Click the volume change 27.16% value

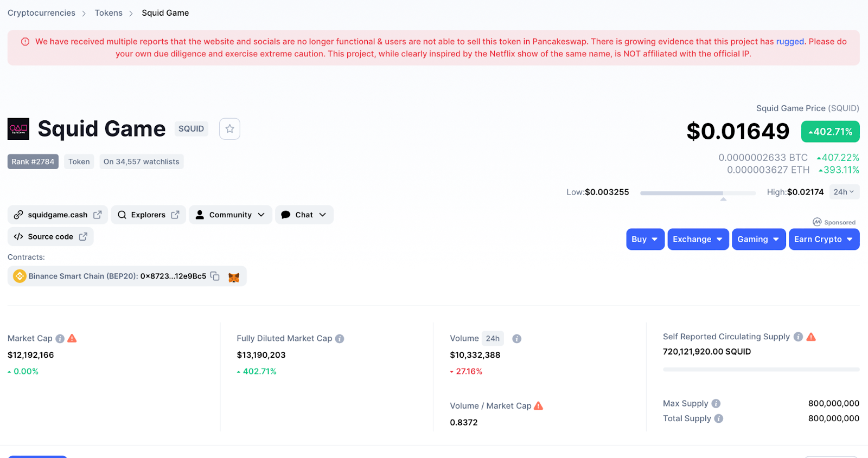point(467,371)
